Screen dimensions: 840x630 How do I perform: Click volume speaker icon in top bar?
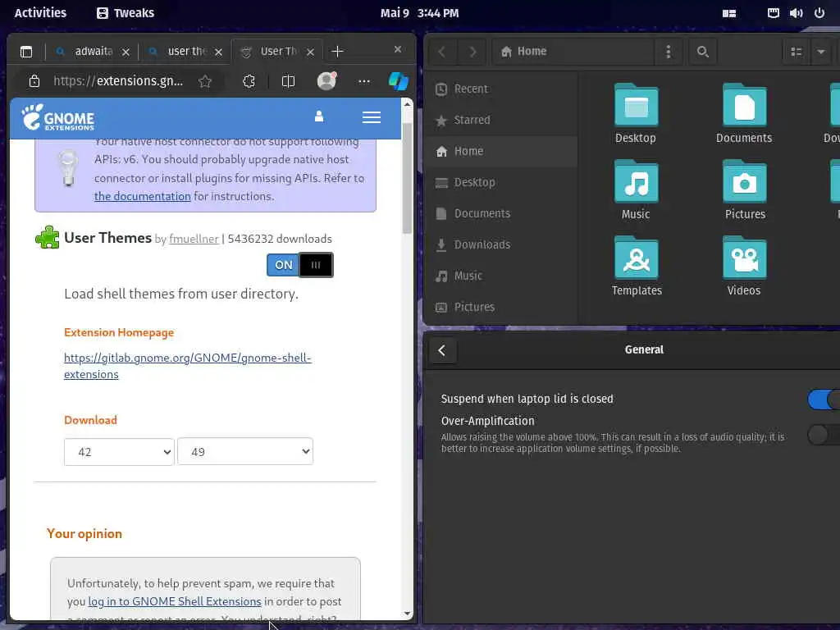796,13
